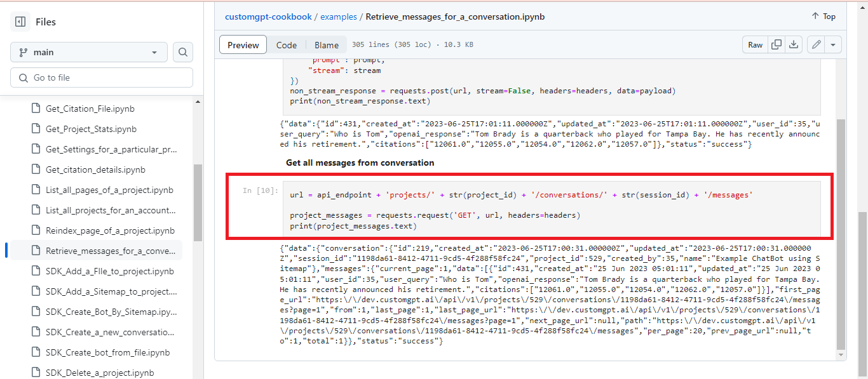Screen dimensions: 868x379
Task: Edit the file with the pencil icon
Action: tap(817, 44)
